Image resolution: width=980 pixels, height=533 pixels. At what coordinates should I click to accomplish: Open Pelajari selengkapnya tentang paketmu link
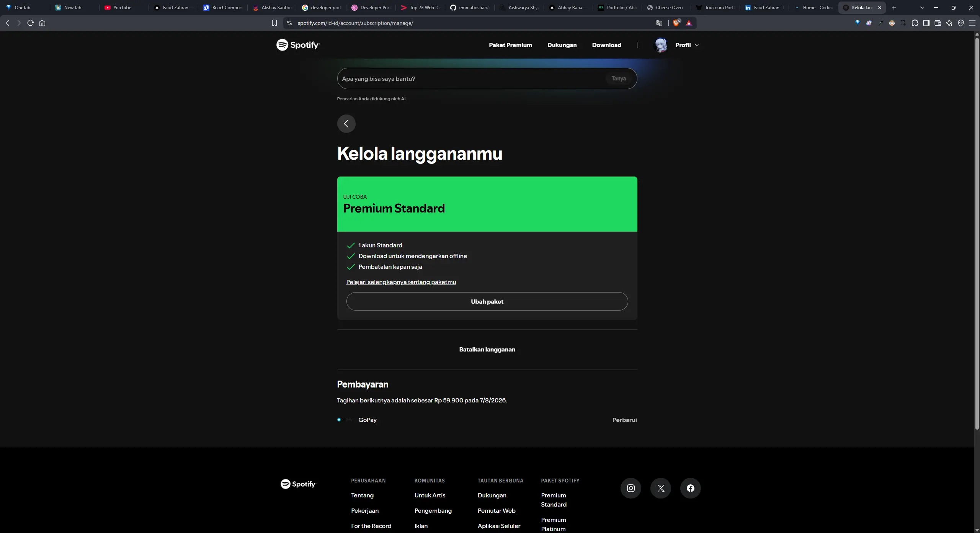click(401, 282)
